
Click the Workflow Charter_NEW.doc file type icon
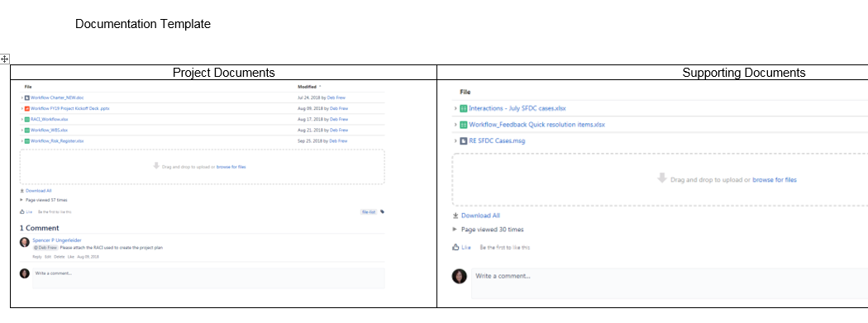27,98
